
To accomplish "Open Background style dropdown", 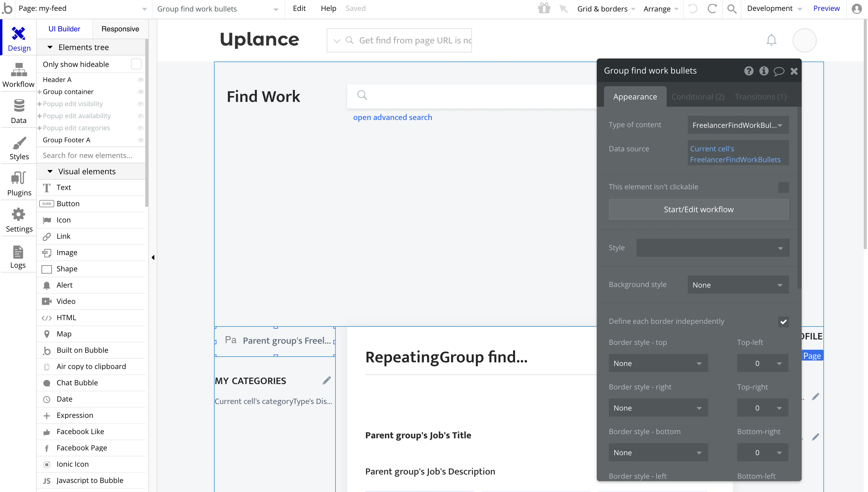I will click(737, 285).
